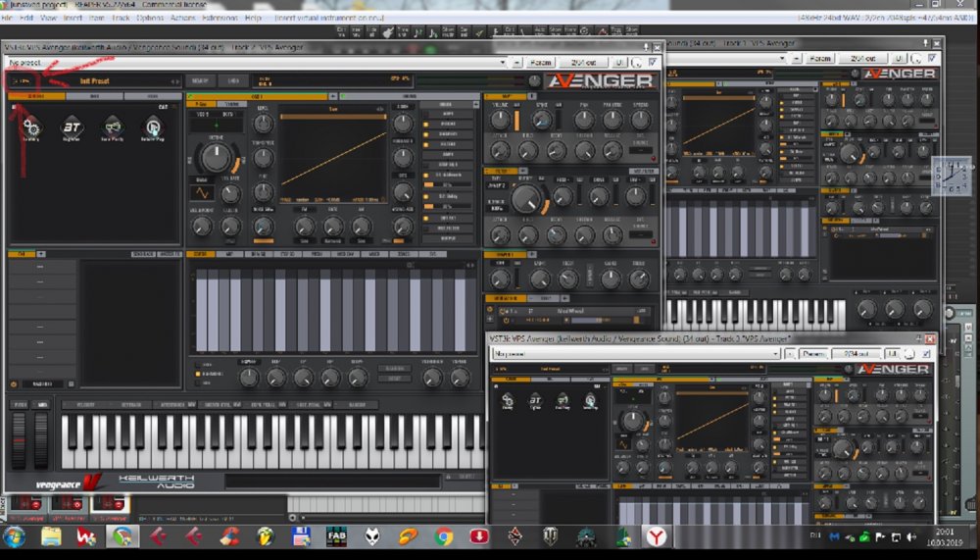The width and height of the screenshot is (980, 560).
Task: Click the large filter cutoff knob in Track 2 Avenger
Action: click(527, 199)
